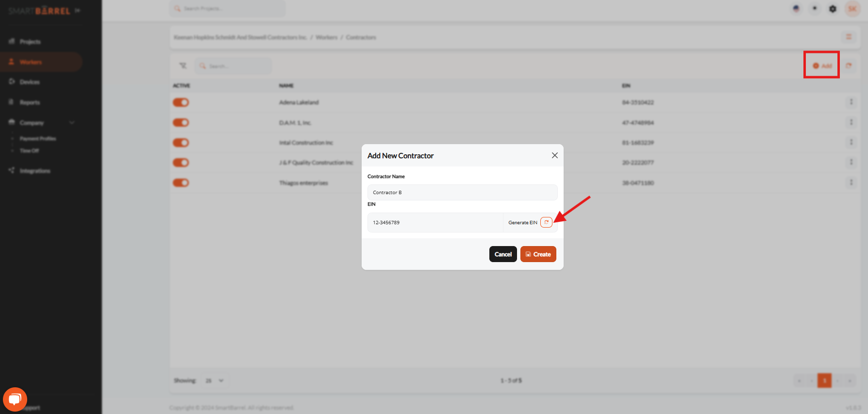Open the settings gear icon
This screenshot has height=414, width=868.
tap(833, 9)
